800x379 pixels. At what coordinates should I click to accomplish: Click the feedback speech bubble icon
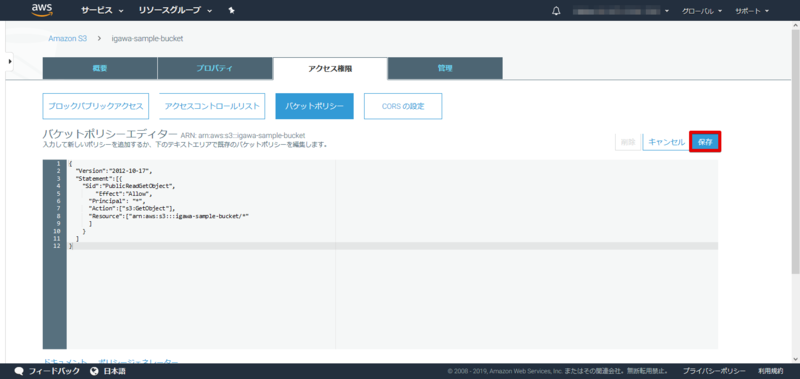point(19,371)
